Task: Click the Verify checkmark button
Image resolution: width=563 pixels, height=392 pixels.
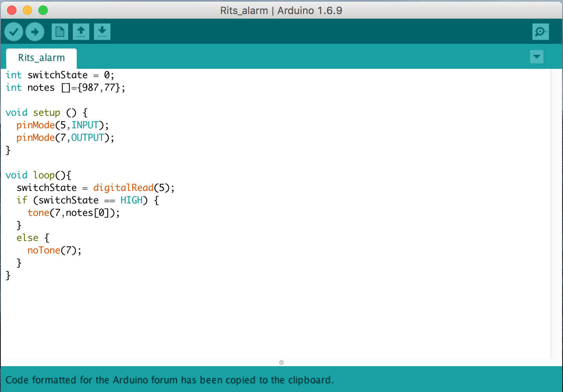Action: (x=14, y=32)
